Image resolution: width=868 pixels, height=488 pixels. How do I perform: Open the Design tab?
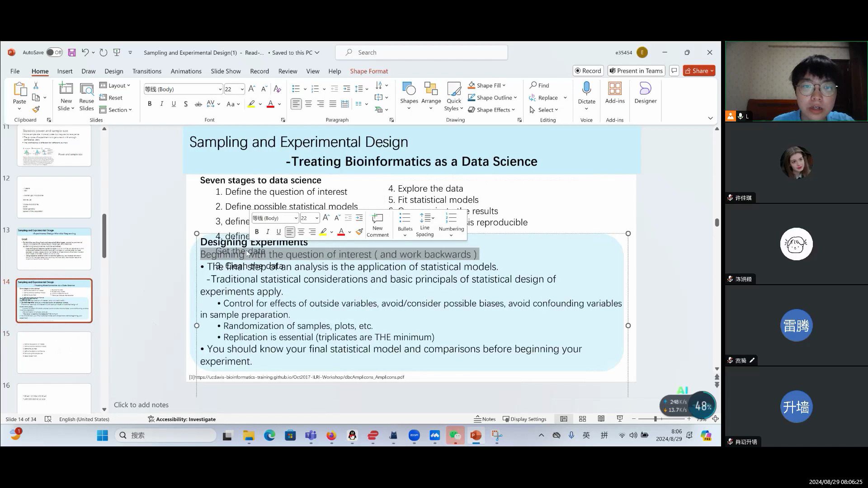tap(113, 71)
